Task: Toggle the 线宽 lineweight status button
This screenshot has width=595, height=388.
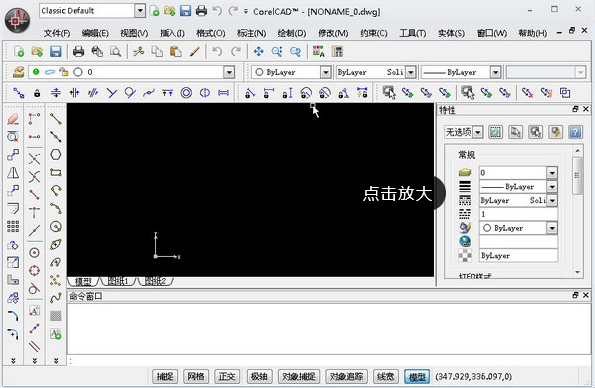Action: tap(386, 376)
